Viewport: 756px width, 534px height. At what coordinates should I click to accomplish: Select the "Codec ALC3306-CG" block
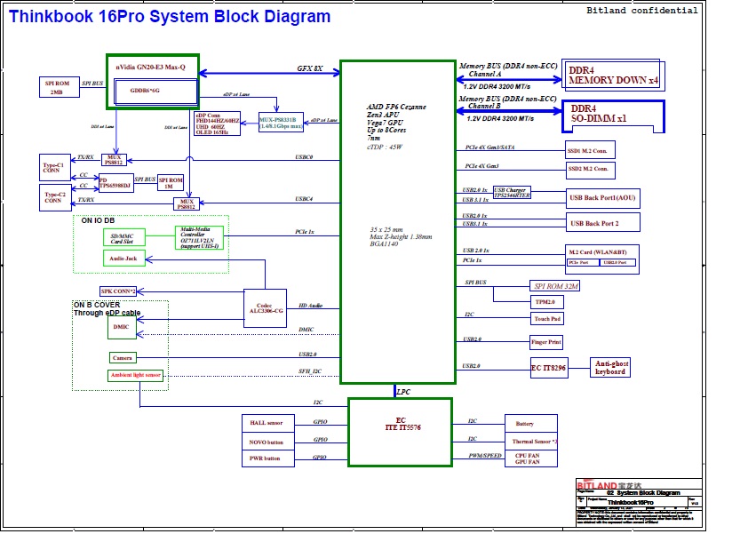pos(266,308)
